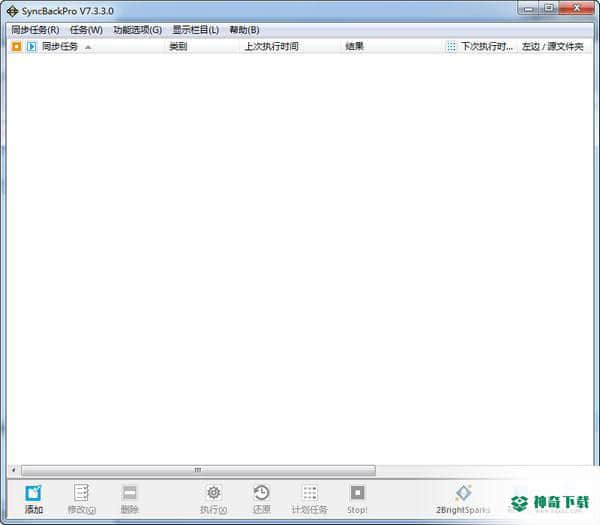
Task: Sort by the 下次执行时... column header
Action: [x=487, y=47]
